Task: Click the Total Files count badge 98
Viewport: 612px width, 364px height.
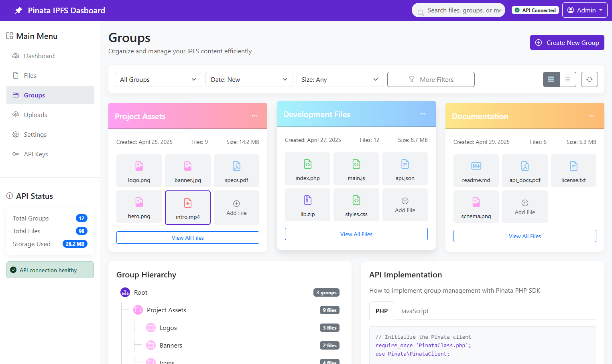Action: point(81,231)
